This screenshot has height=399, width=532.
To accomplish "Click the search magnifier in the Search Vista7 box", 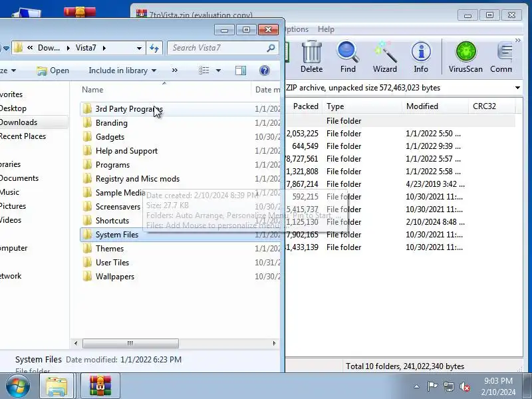I will [x=271, y=48].
